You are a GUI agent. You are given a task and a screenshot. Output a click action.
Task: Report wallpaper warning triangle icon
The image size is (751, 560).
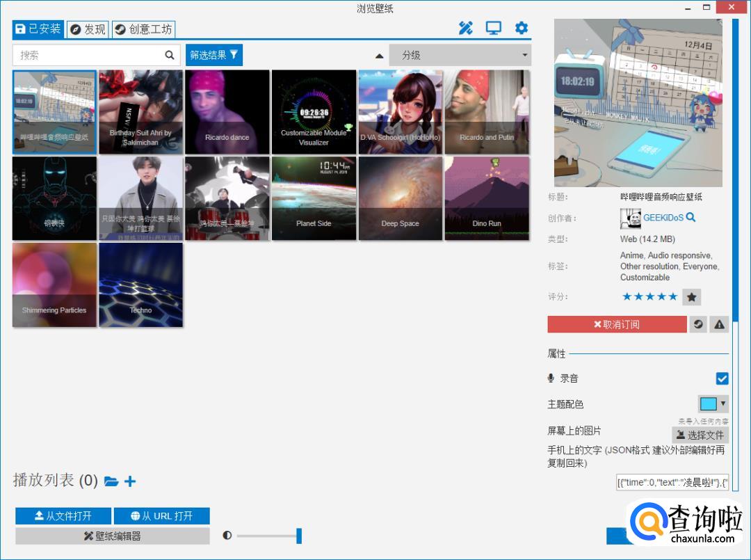click(x=720, y=324)
